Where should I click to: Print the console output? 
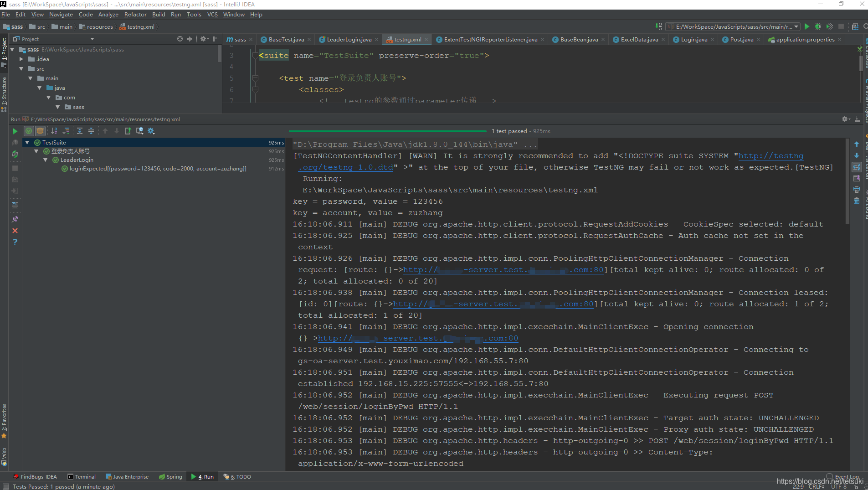(x=857, y=190)
